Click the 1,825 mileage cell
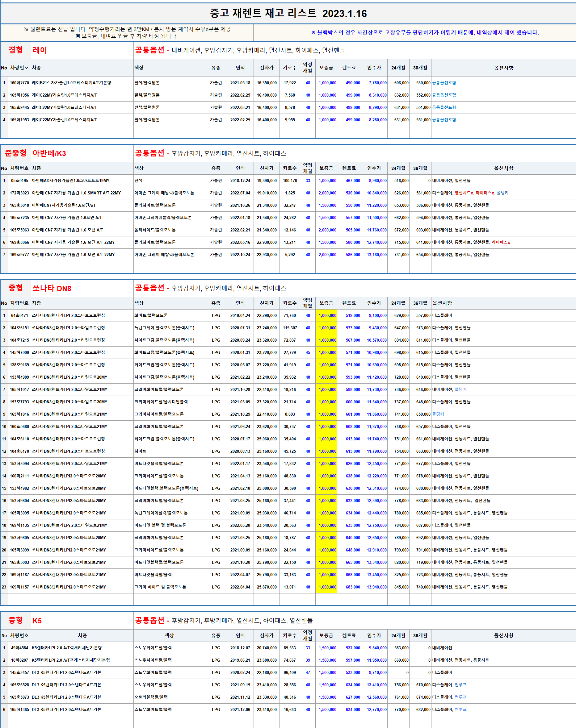 tap(290, 193)
